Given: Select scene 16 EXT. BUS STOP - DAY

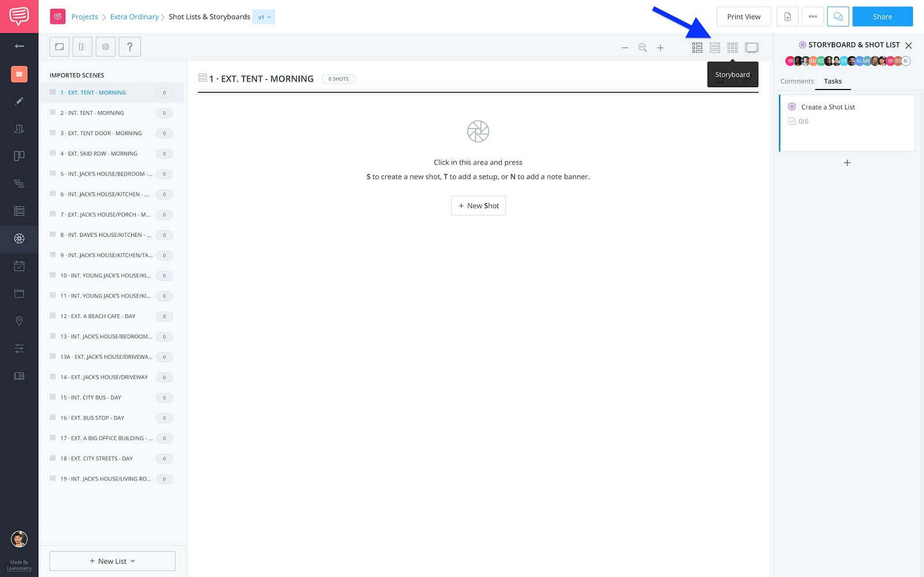Looking at the screenshot, I should coord(111,418).
